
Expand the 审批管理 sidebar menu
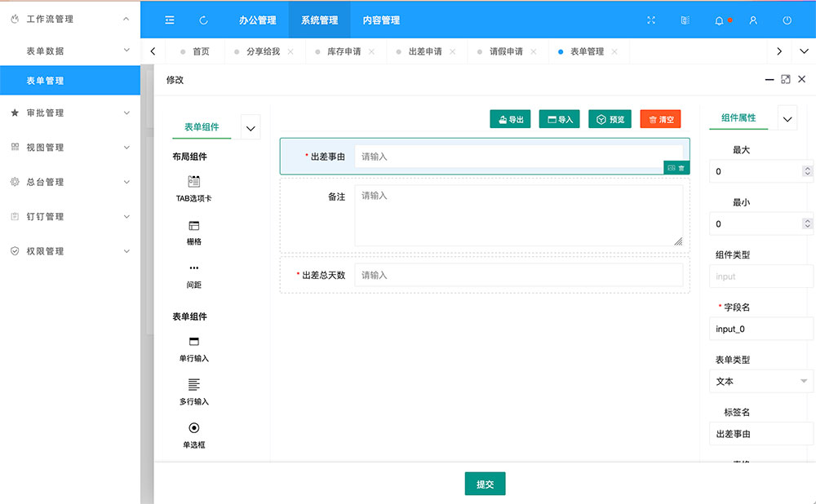70,113
